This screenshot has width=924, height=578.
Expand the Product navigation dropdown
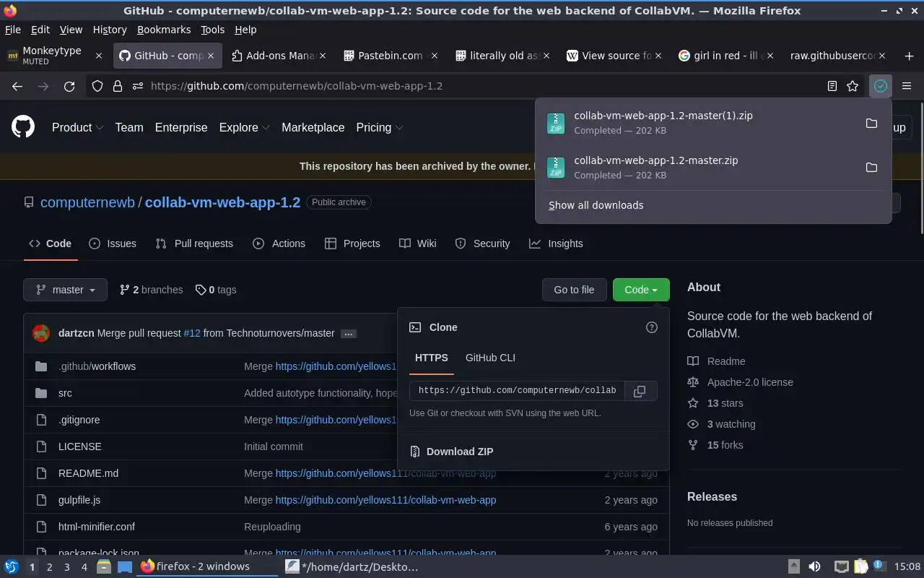[x=77, y=127]
